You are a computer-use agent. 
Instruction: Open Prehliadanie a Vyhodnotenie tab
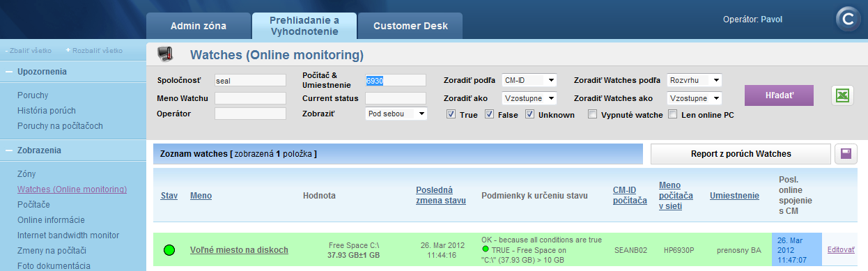point(304,26)
